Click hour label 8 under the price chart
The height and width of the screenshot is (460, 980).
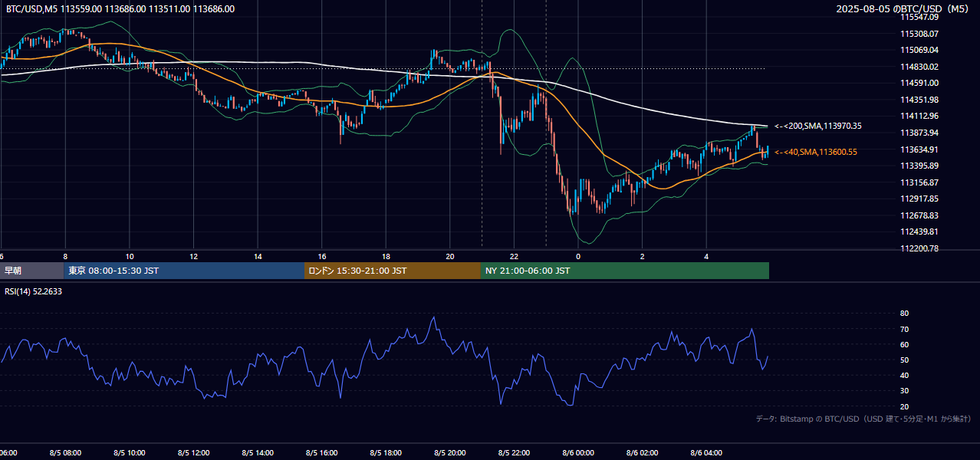coord(65,256)
